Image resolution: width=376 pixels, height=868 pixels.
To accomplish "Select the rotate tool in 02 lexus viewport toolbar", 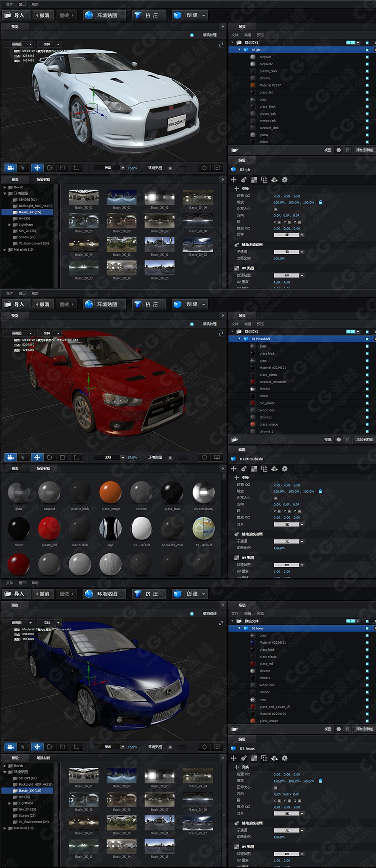I will (50, 747).
